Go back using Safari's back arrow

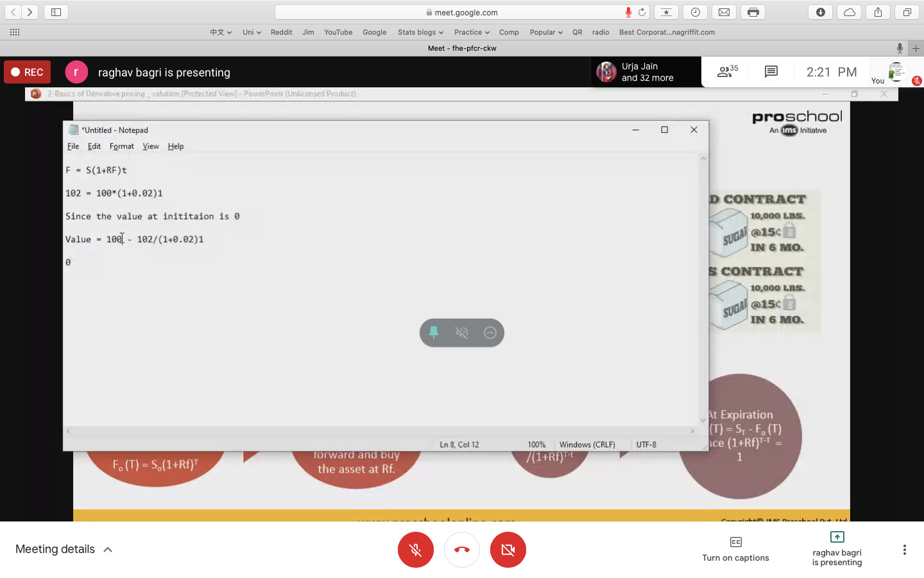click(13, 12)
